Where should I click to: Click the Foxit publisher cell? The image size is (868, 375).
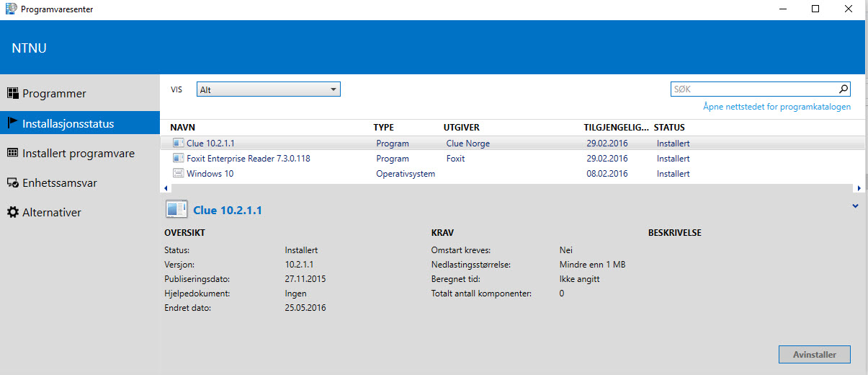(x=456, y=159)
